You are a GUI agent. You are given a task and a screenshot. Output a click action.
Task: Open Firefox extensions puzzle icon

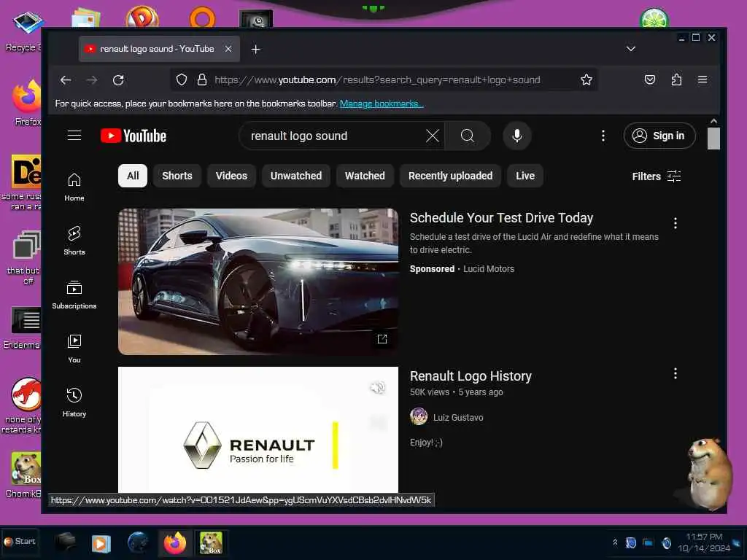pos(676,79)
